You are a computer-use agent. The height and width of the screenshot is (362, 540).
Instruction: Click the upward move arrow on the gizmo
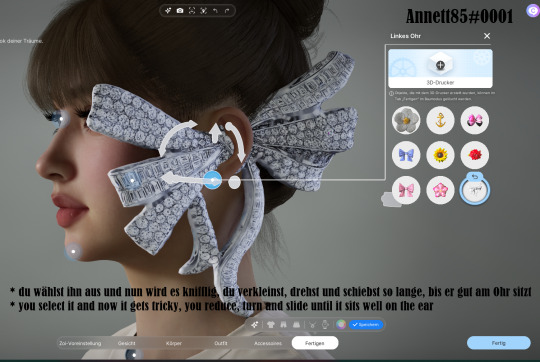tap(216, 133)
